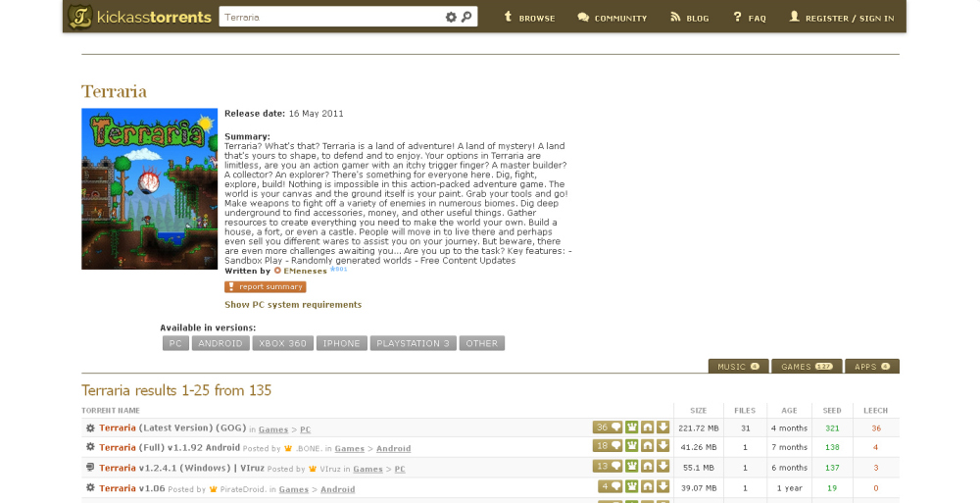Select the XBOX 360 version button
This screenshot has height=503, width=980.
[x=282, y=343]
